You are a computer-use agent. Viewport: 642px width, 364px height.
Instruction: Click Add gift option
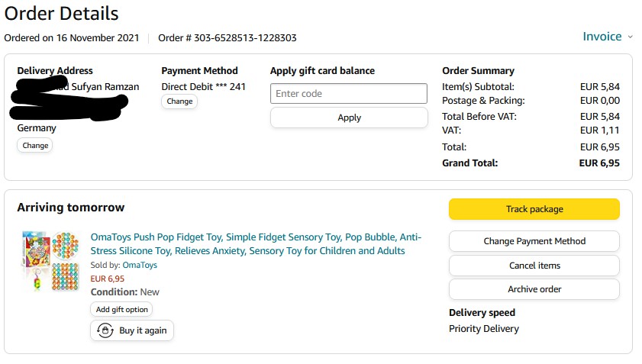[x=121, y=309]
